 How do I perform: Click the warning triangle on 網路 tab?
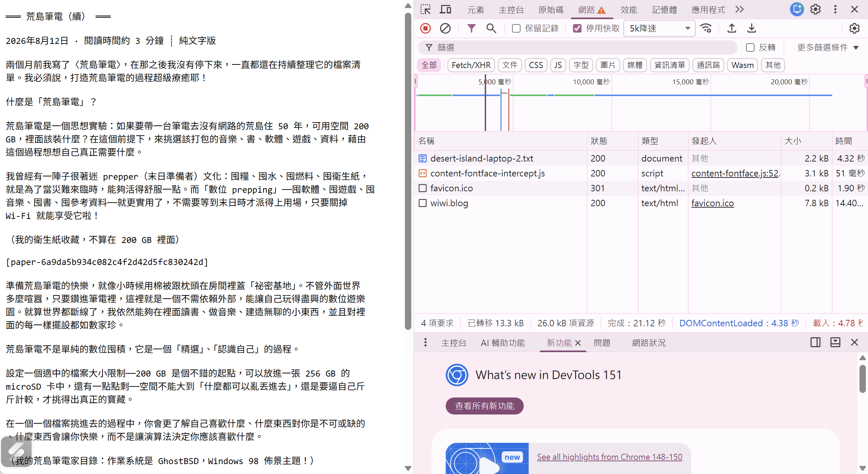[x=601, y=10]
